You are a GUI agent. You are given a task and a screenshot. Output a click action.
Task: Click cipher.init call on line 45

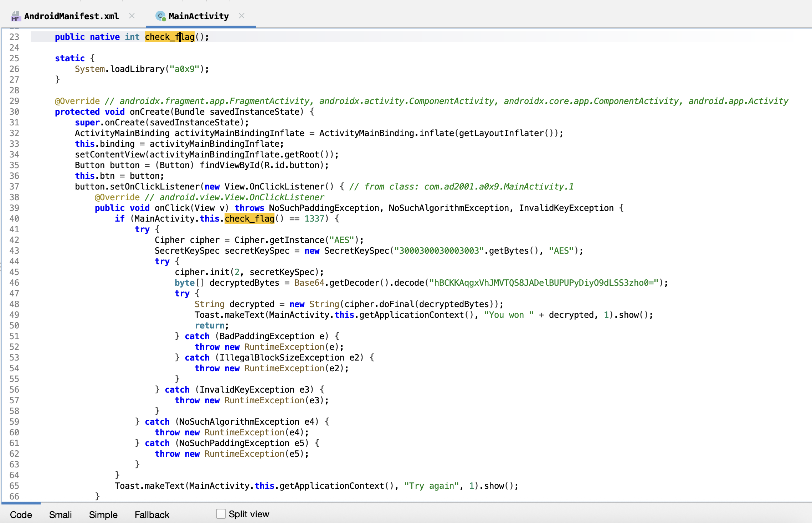pyautogui.click(x=202, y=272)
